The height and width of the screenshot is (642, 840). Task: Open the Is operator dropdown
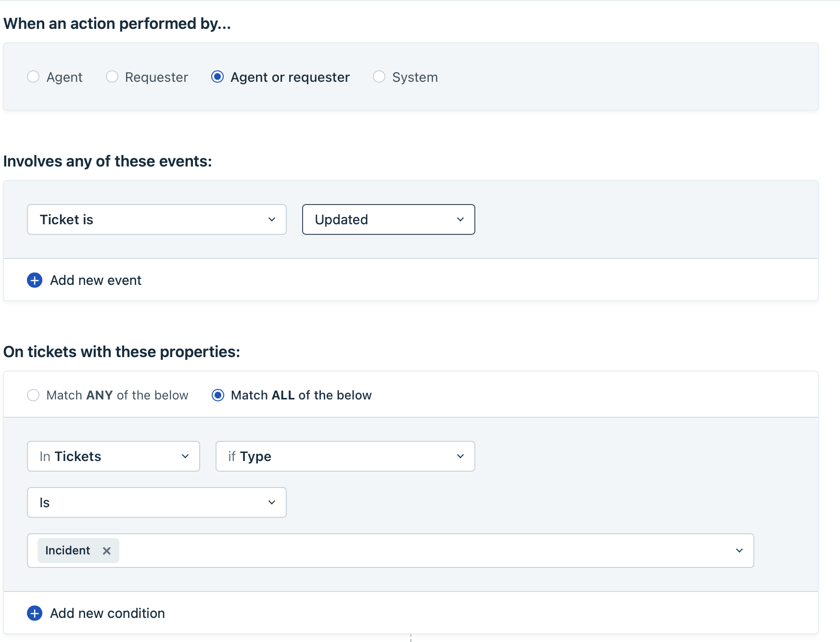(157, 502)
